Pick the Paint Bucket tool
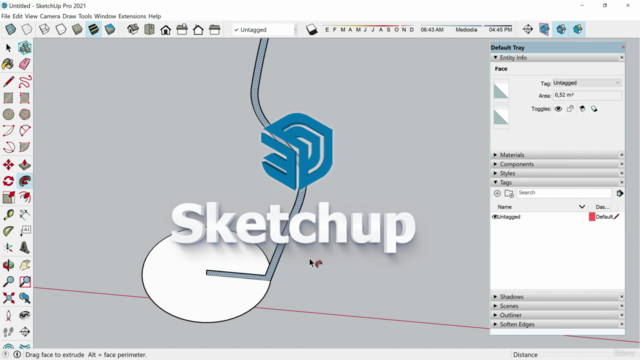The height and width of the screenshot is (360, 640). click(8, 64)
